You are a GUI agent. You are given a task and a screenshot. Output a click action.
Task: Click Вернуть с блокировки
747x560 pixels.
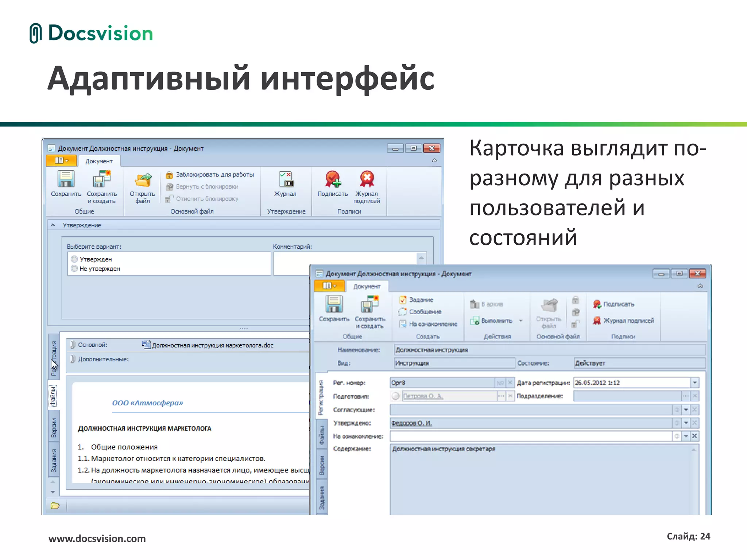click(202, 187)
